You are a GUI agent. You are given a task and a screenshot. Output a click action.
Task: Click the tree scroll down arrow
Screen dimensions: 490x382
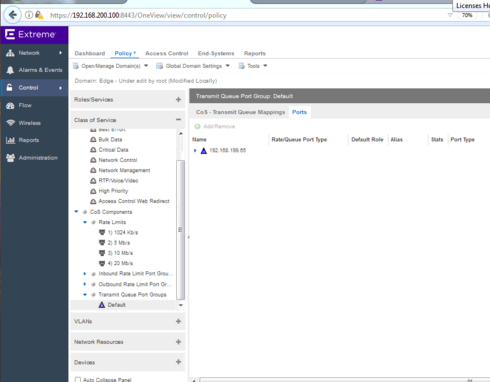click(181, 305)
